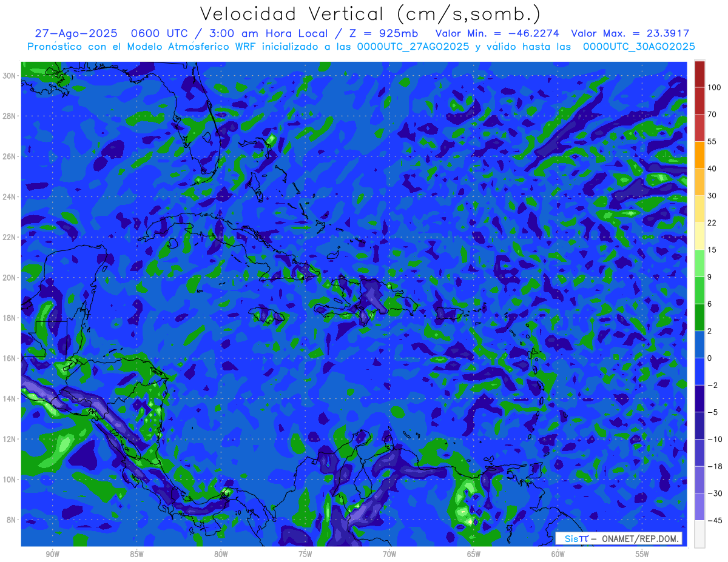Click the orange swatch between 40 and 55
Screen dimensions: 728x562
click(699, 155)
